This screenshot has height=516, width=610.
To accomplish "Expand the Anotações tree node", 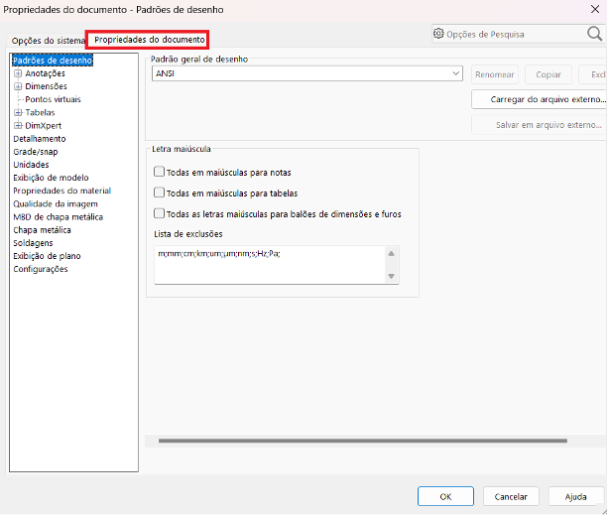I will coord(17,74).
